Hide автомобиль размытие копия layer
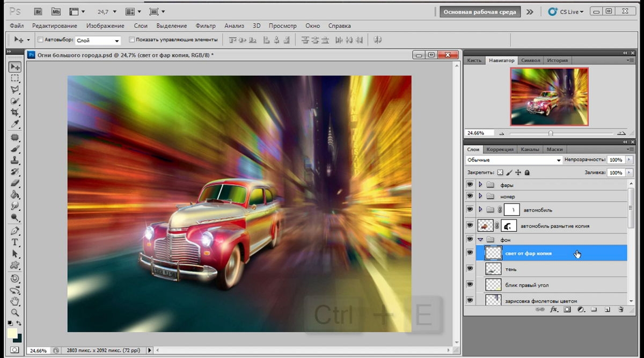The height and width of the screenshot is (358, 644). pyautogui.click(x=470, y=226)
